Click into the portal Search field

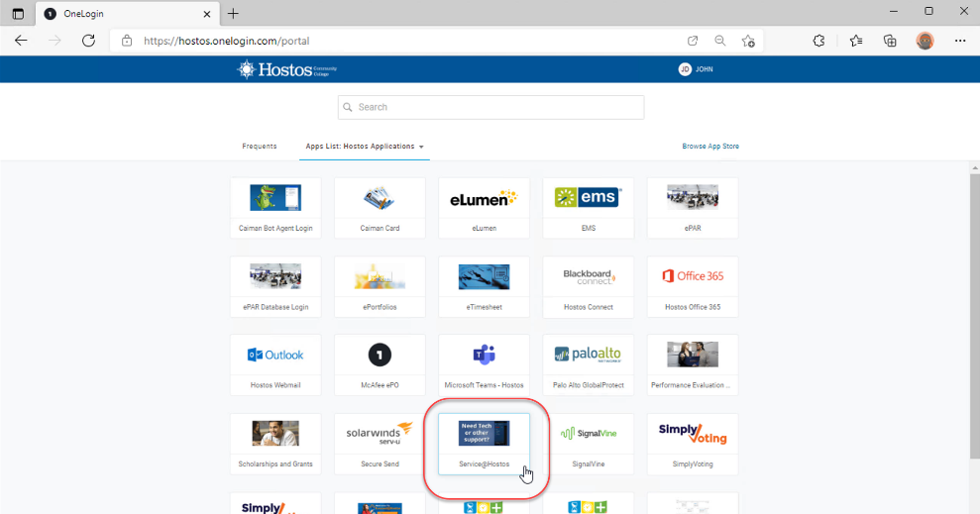pos(490,107)
